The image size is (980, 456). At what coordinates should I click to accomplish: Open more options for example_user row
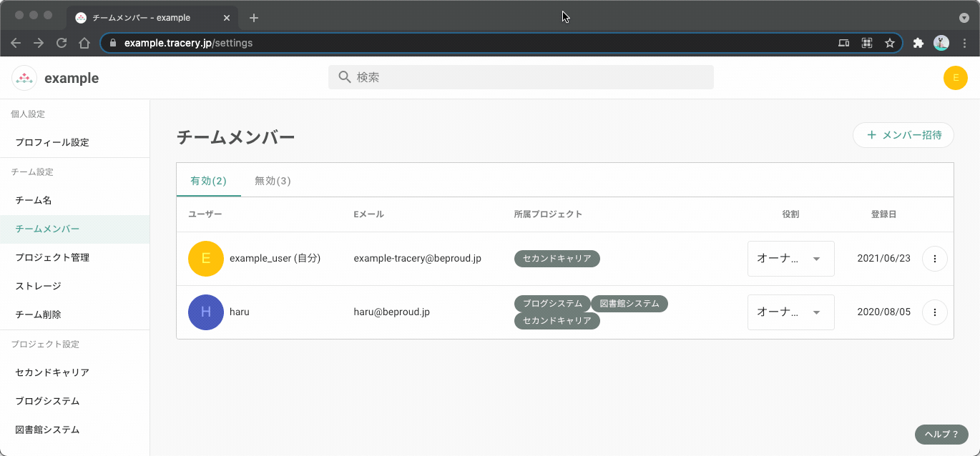[x=934, y=259]
